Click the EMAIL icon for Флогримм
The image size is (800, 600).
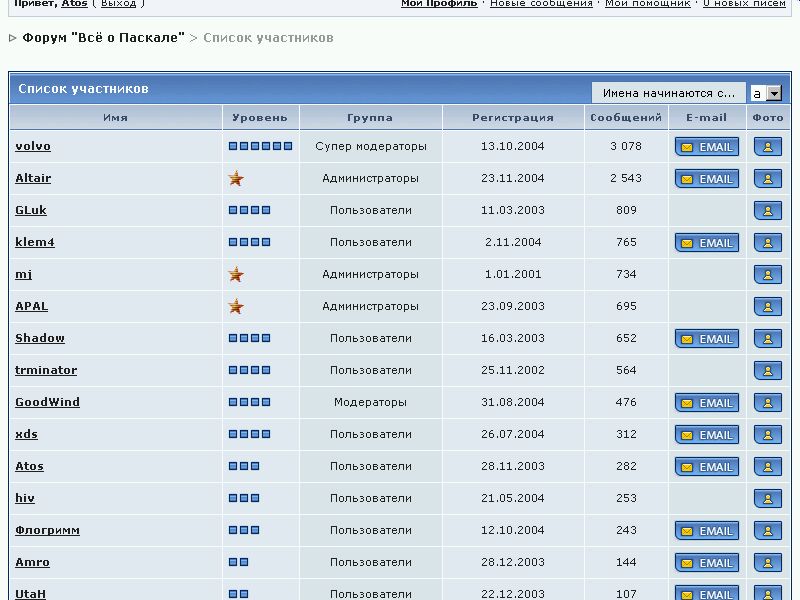[x=707, y=531]
